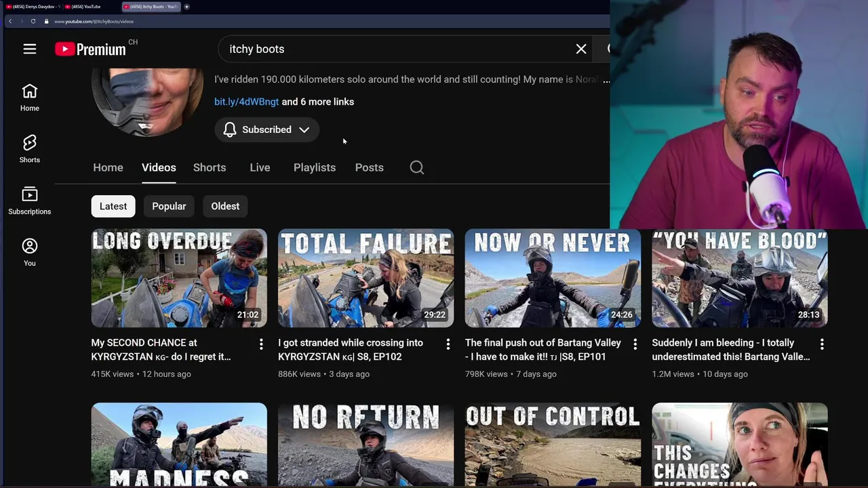Reload the page with refresh button
Screen dimensions: 868x488
click(33, 21)
